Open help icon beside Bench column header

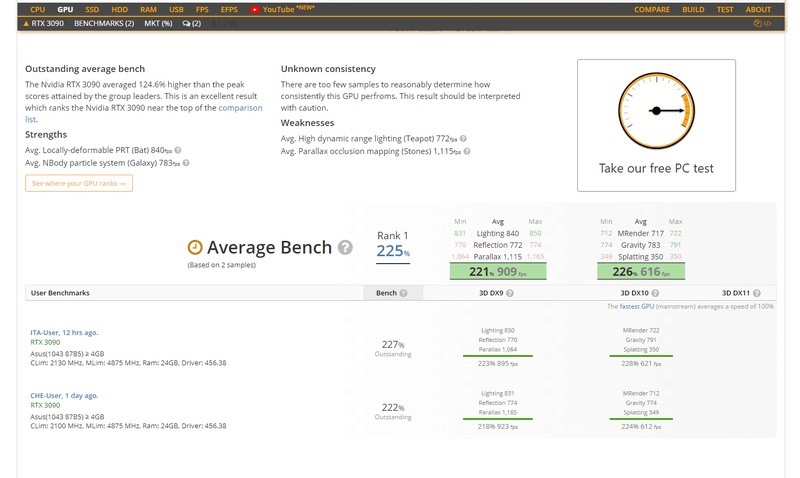tap(403, 293)
